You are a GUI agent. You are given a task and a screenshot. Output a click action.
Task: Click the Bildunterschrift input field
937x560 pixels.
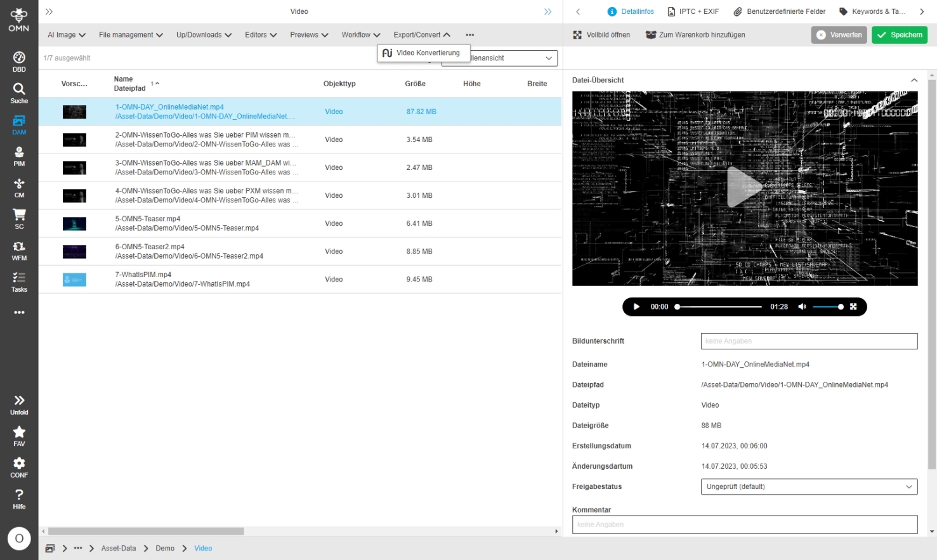pyautogui.click(x=809, y=341)
